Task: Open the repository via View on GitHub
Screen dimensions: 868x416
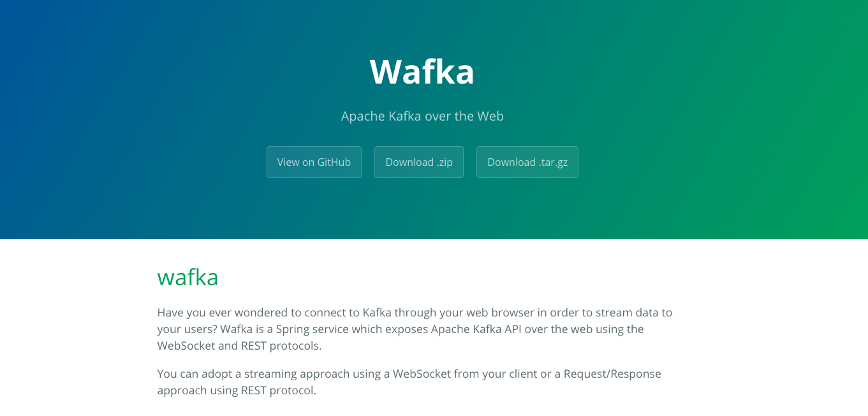Action: (314, 162)
